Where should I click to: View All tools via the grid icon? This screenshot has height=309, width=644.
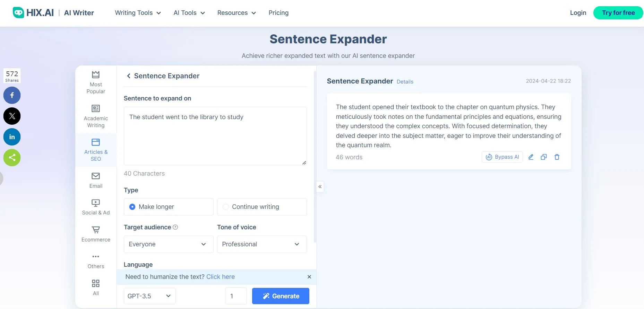point(95,283)
